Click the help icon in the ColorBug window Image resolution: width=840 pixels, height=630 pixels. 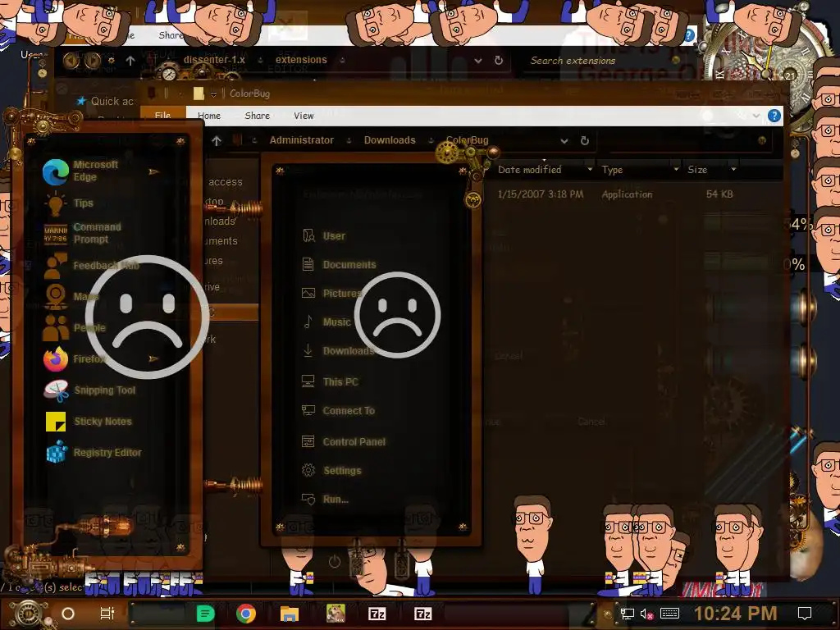[774, 116]
